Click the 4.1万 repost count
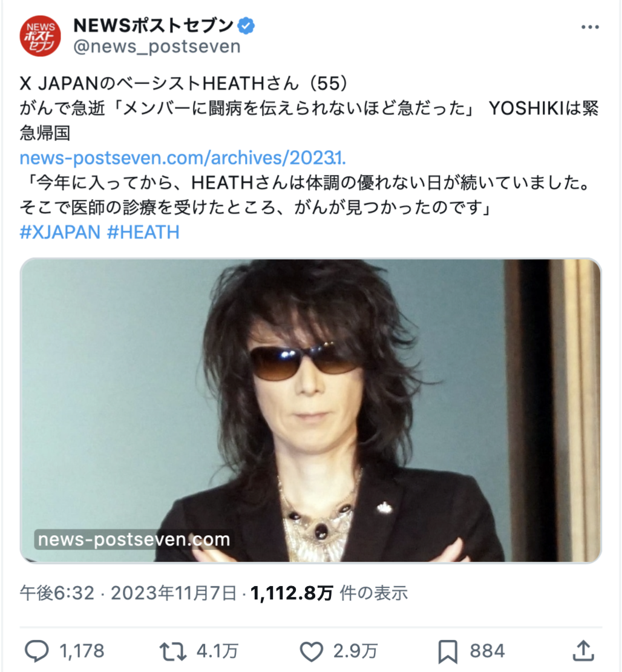 pos(217,651)
